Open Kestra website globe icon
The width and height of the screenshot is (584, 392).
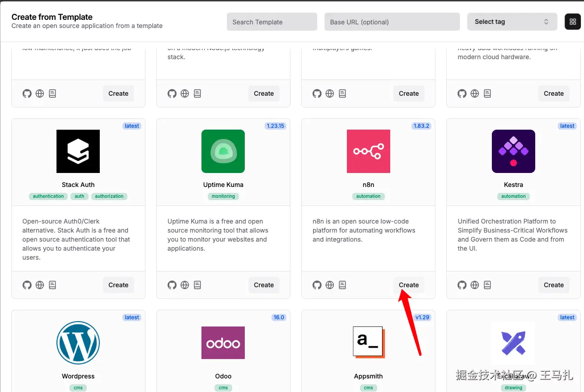click(475, 285)
